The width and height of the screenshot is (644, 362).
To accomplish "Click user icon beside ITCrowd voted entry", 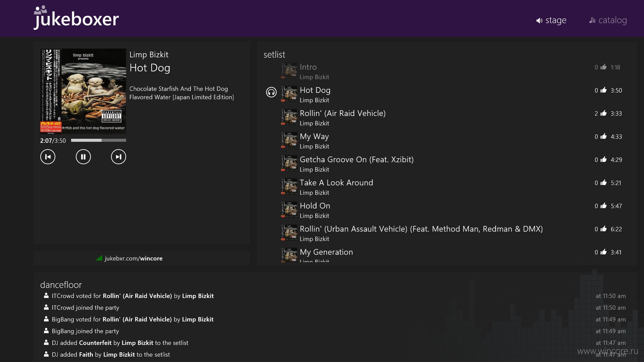I will point(46,296).
